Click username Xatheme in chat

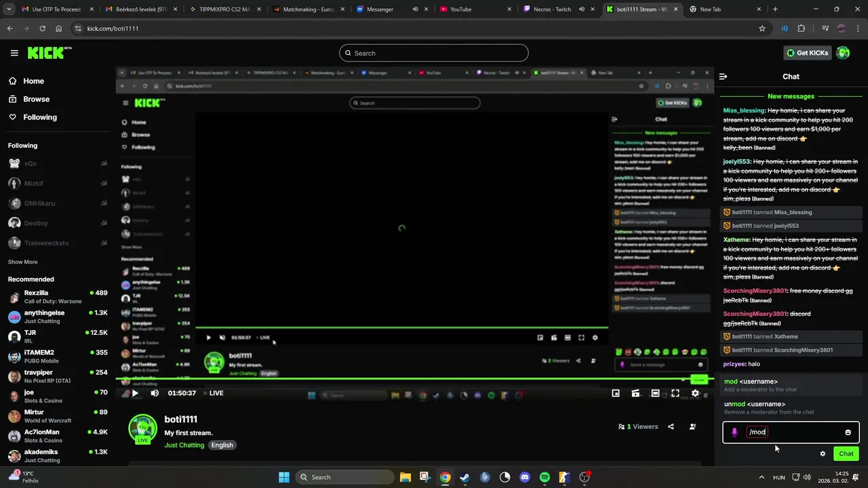tap(736, 240)
